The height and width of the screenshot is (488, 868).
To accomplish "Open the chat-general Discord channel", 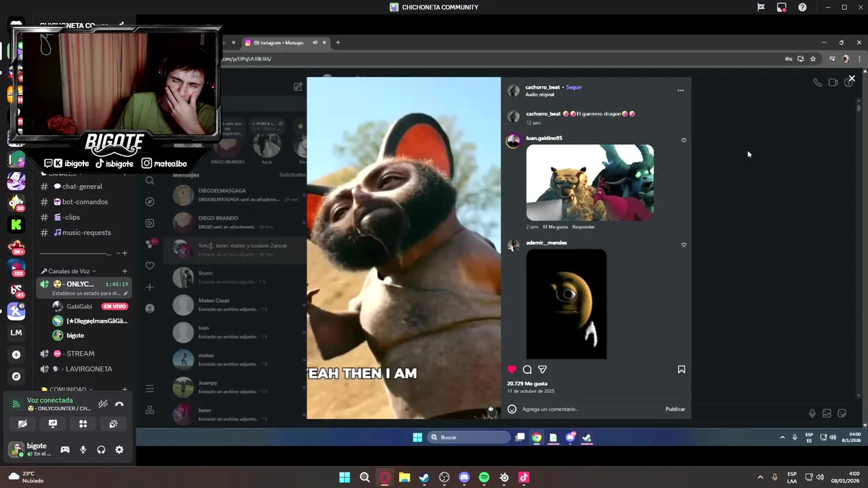I will [x=82, y=186].
